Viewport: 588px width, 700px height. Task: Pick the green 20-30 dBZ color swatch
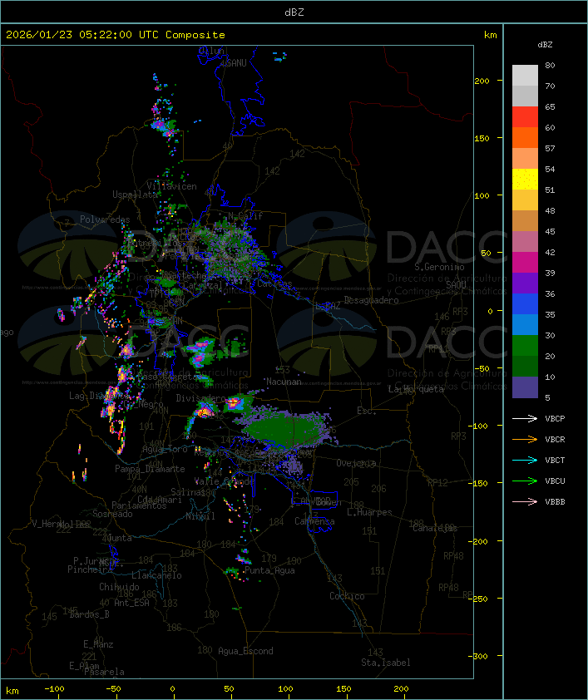pos(525,346)
